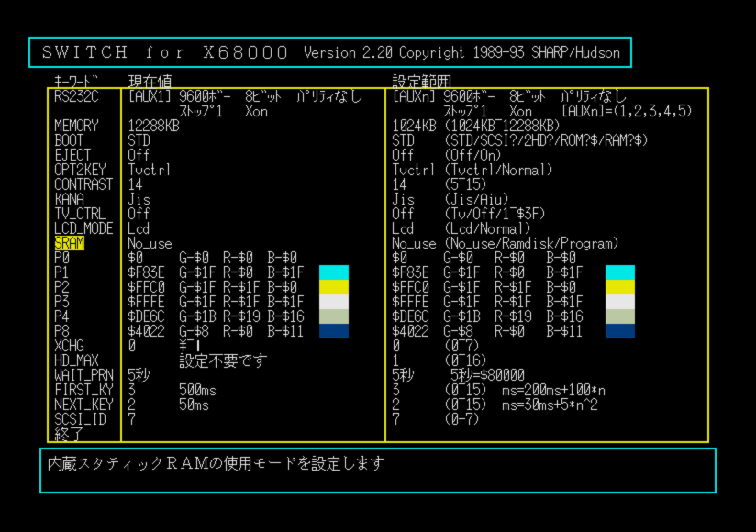Click the 5秒=$80000 range text
756x532 pixels.
[487, 375]
